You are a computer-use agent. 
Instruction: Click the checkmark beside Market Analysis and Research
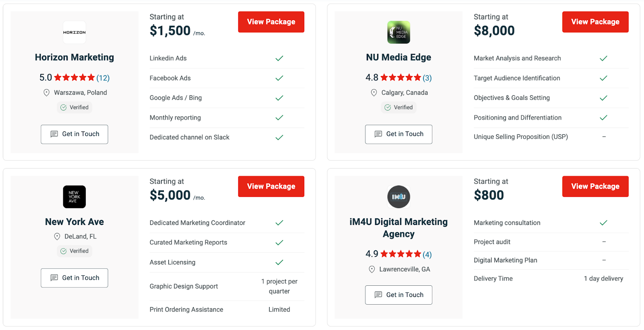(x=603, y=58)
